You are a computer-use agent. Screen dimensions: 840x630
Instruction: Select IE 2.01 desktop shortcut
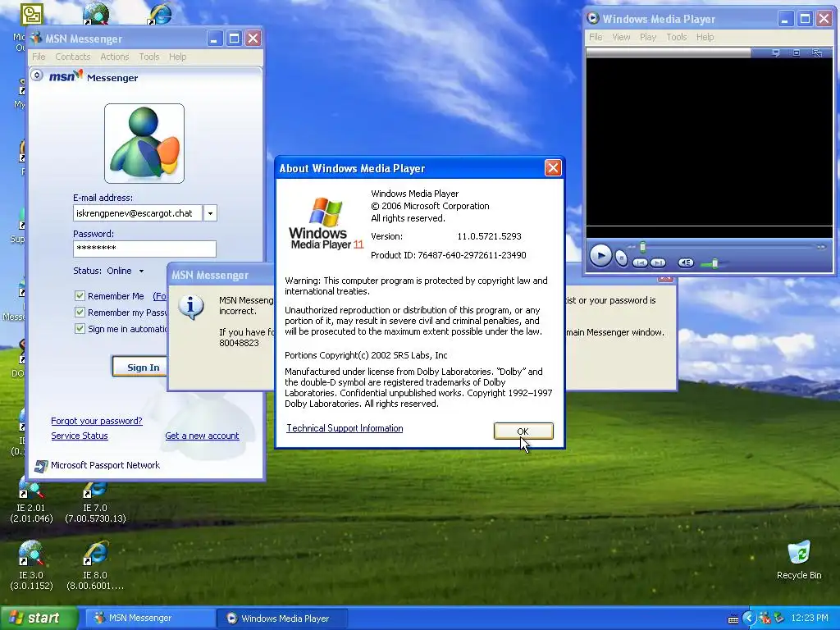[x=31, y=501]
